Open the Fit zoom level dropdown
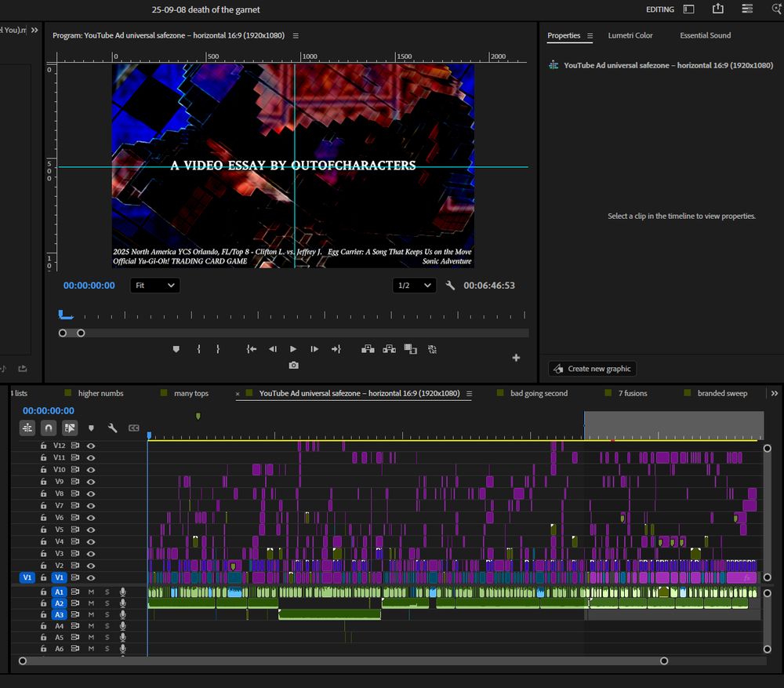784x688 pixels. 154,285
